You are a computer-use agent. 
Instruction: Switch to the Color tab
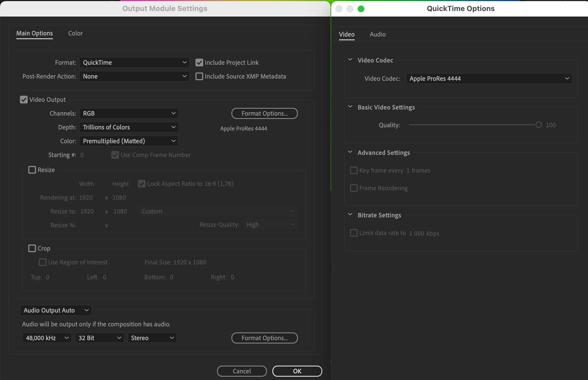(75, 33)
